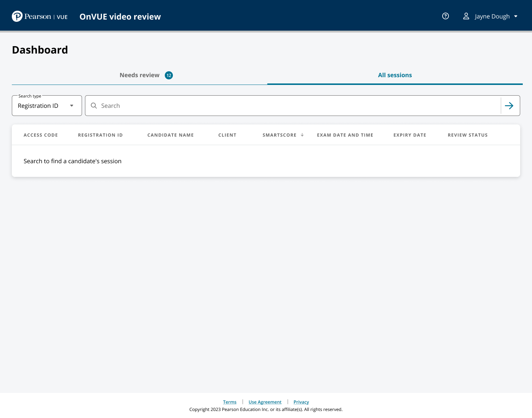Click the Access Code column header
532x418 pixels.
tap(41, 135)
